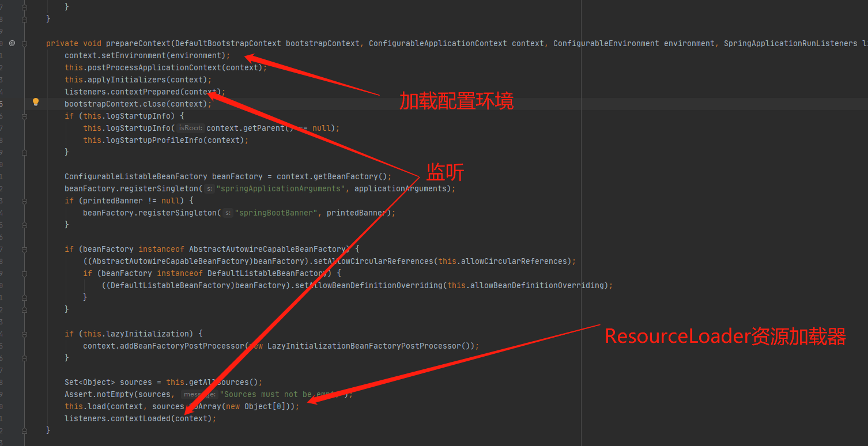
Task: Collapse the if (this.logStartupInfo) block
Action: [24, 116]
